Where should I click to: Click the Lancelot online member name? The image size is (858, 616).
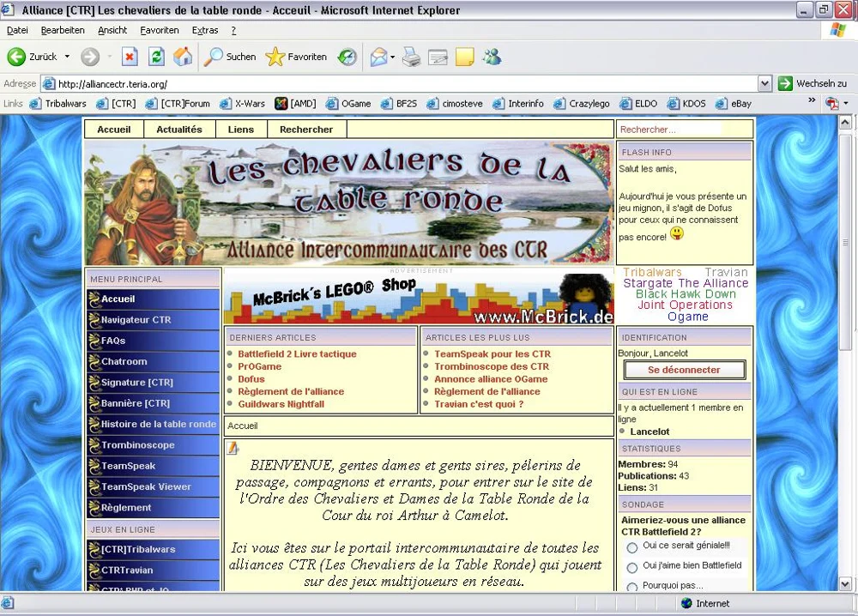point(650,432)
